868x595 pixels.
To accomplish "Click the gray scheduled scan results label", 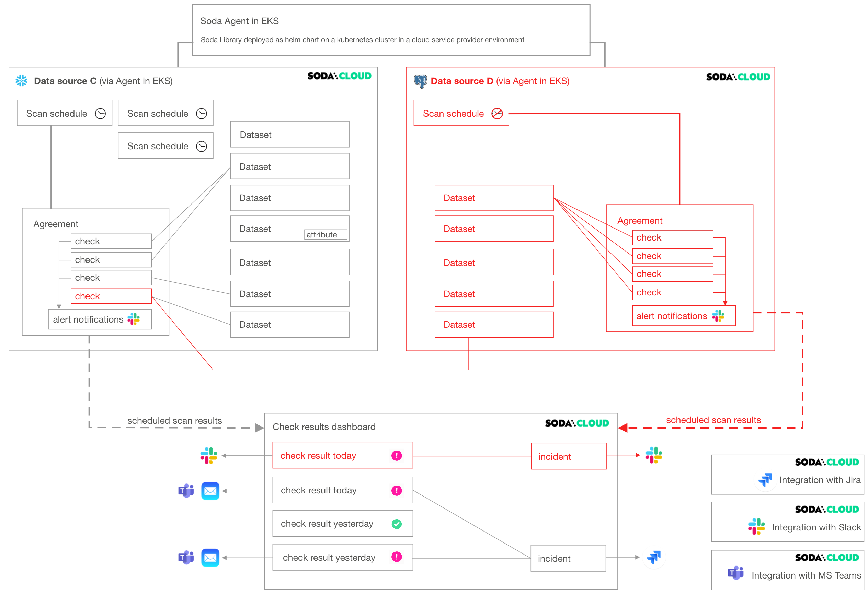I will [x=174, y=421].
